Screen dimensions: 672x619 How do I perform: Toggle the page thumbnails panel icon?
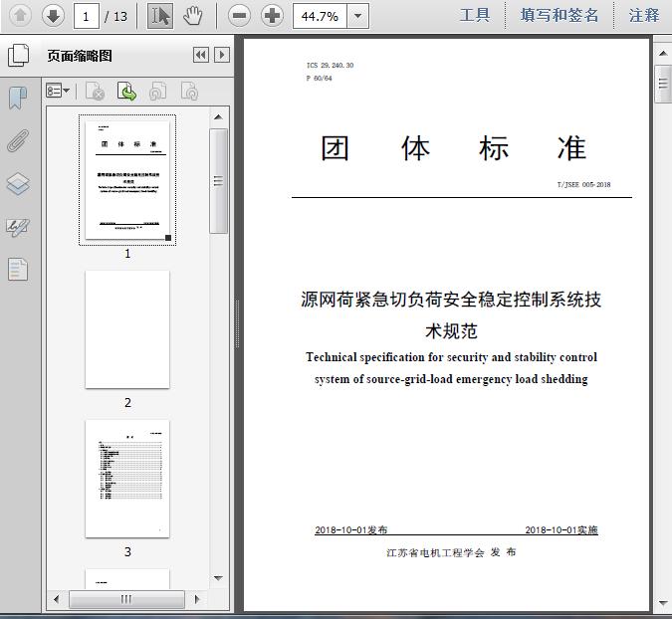(18, 56)
